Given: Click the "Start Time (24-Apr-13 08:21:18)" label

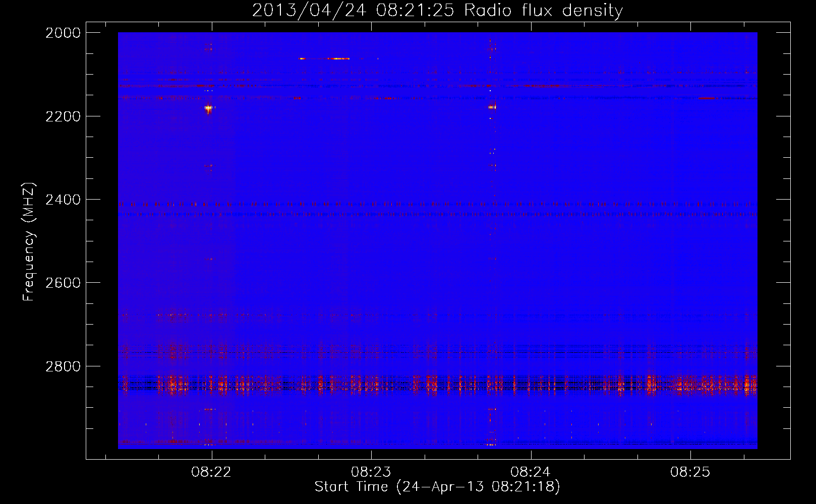Looking at the screenshot, I should point(437,487).
